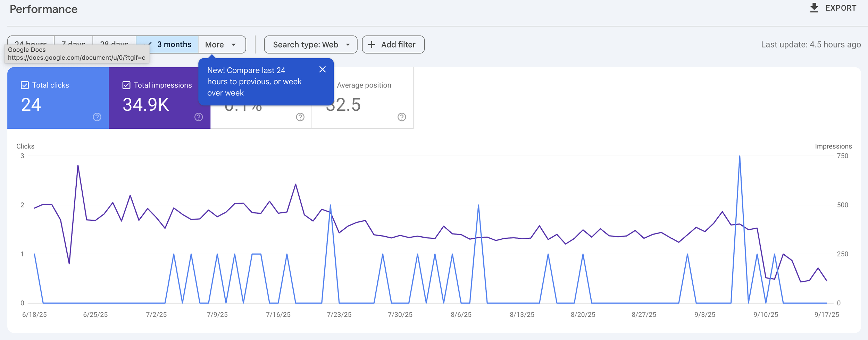Toggle the Total impressions checkbox
Image resolution: width=868 pixels, height=340 pixels.
tap(126, 85)
